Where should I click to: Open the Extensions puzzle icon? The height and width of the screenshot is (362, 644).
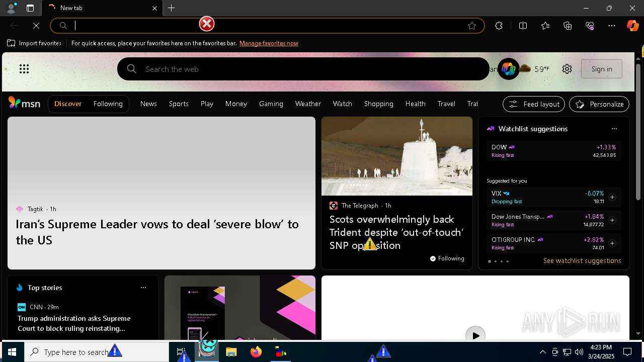coord(499,26)
